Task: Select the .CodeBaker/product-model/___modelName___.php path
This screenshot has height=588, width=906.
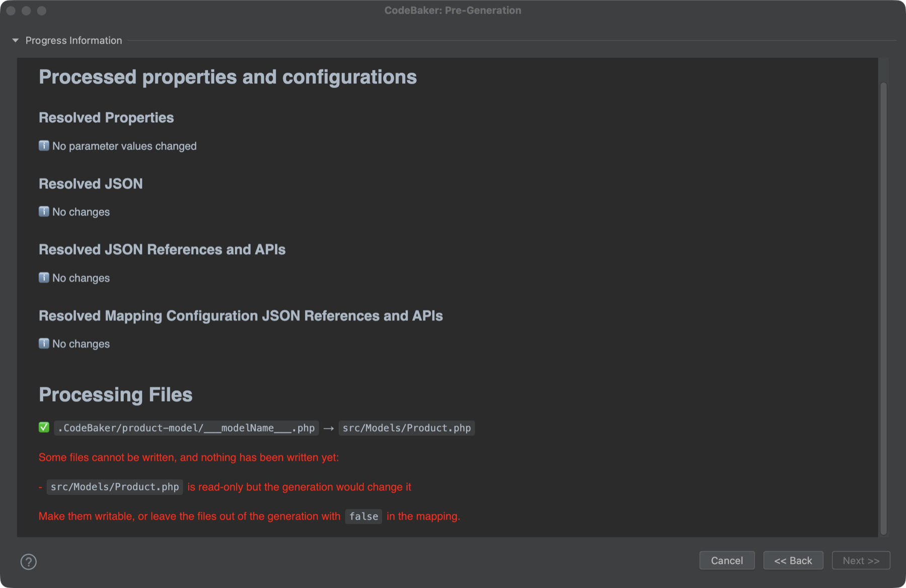Action: [x=186, y=428]
